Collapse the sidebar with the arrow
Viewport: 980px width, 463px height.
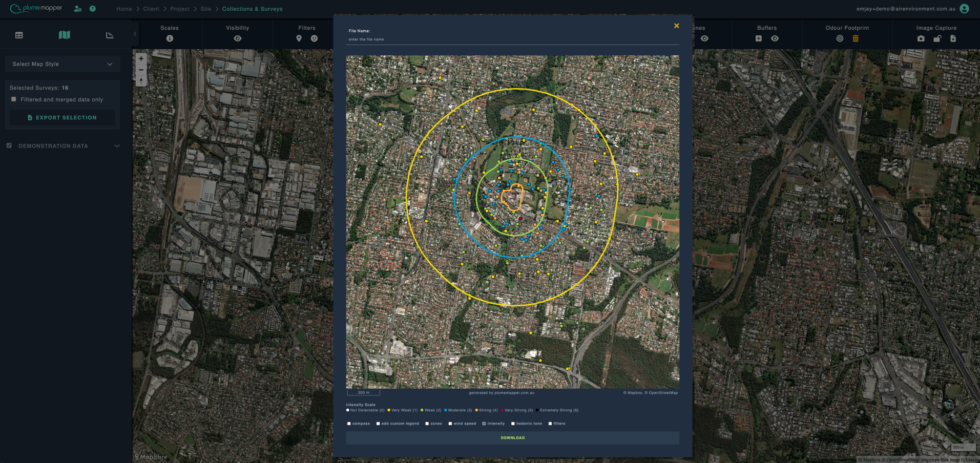135,34
